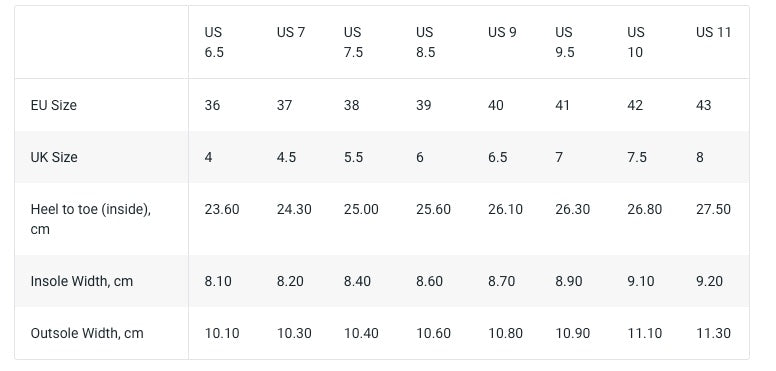Select heel to toe value 23.60
This screenshot has height=371, width=776.
222,209
